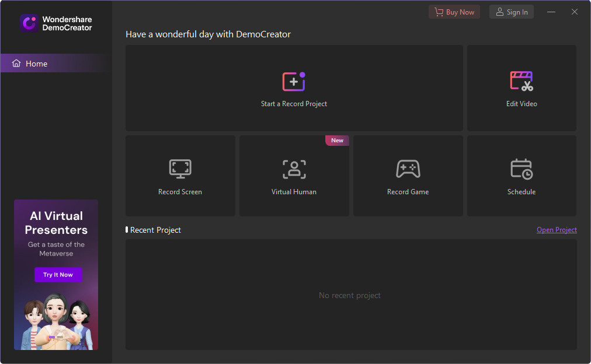Open the Virtual Human feature

coord(294,176)
